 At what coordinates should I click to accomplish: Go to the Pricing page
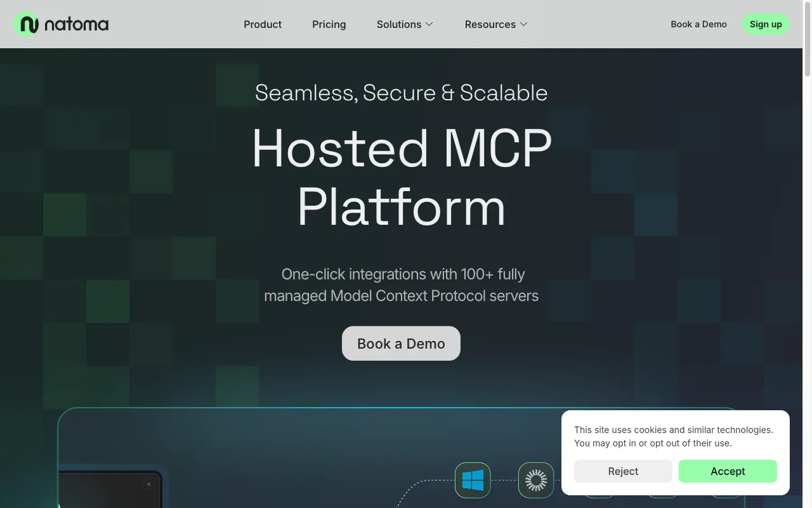coord(329,24)
